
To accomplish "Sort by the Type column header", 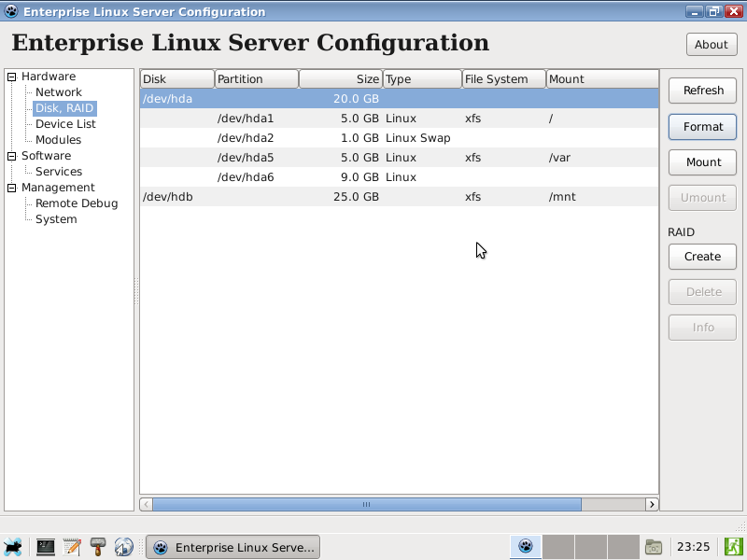I will (423, 79).
